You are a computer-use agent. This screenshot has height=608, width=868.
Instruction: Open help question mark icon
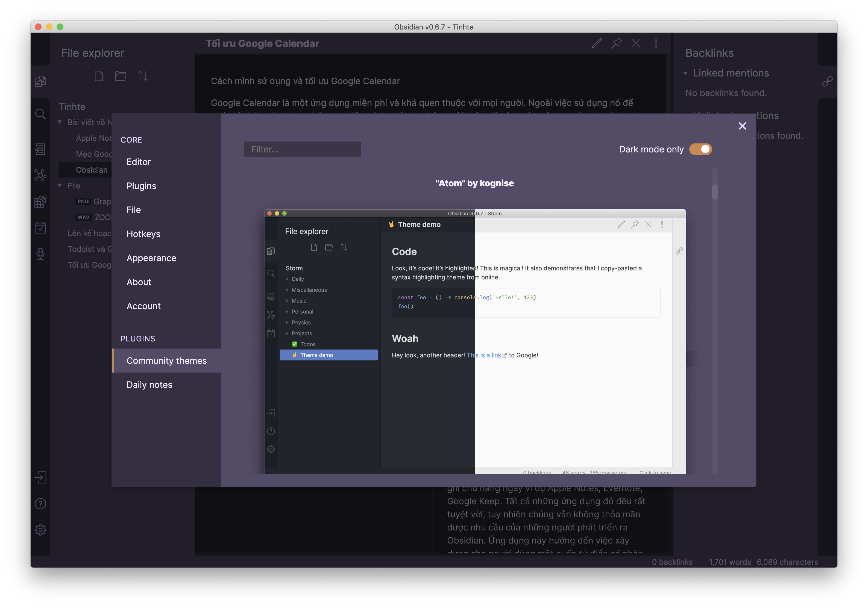point(40,504)
